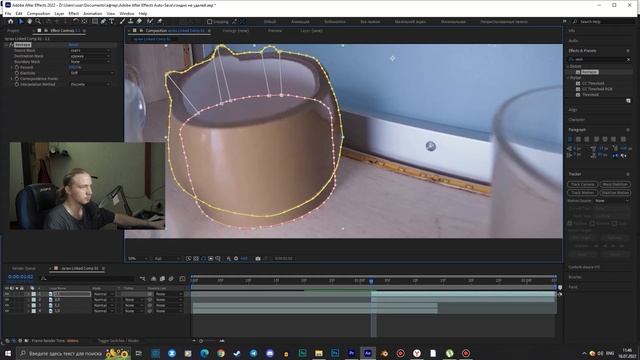Image resolution: width=640 pixels, height=360 pixels.
Task: Select the Rotation tool
Action: [76, 21]
